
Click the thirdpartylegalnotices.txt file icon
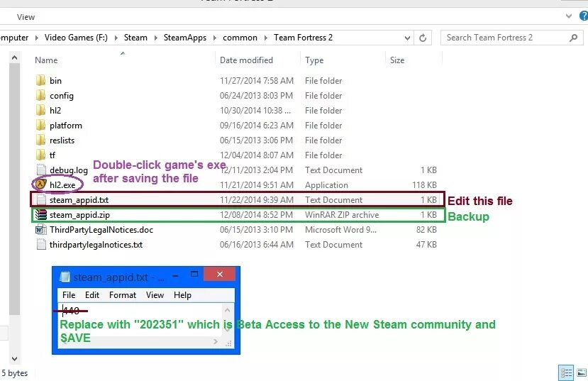(41, 245)
